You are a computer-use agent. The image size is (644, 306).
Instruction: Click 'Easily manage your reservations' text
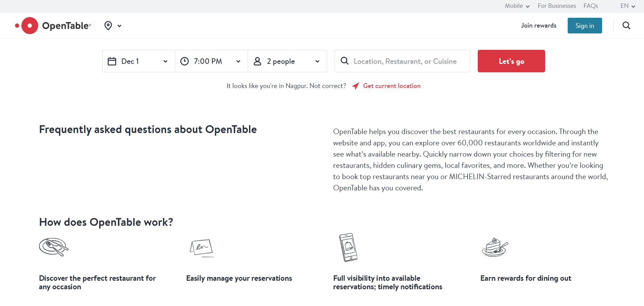(239, 278)
